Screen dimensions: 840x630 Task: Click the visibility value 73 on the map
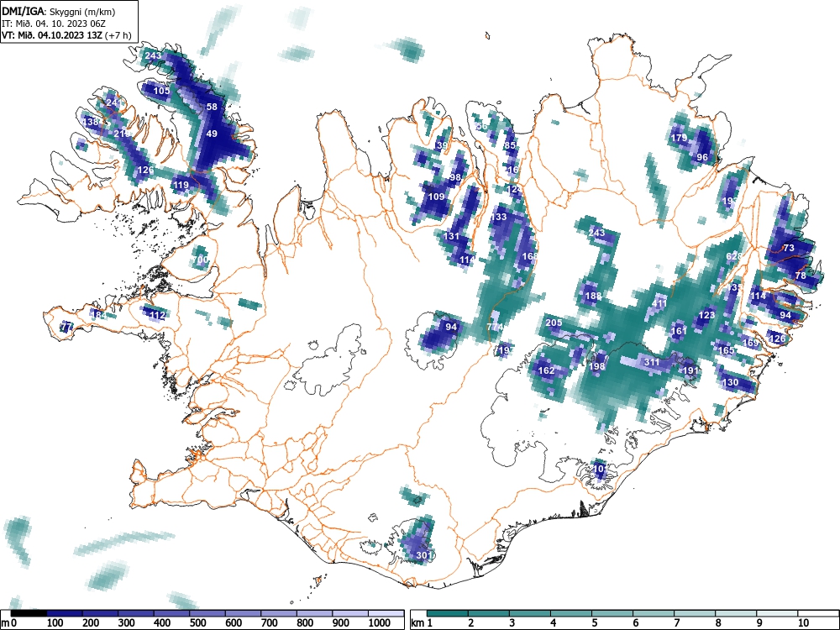click(x=789, y=248)
